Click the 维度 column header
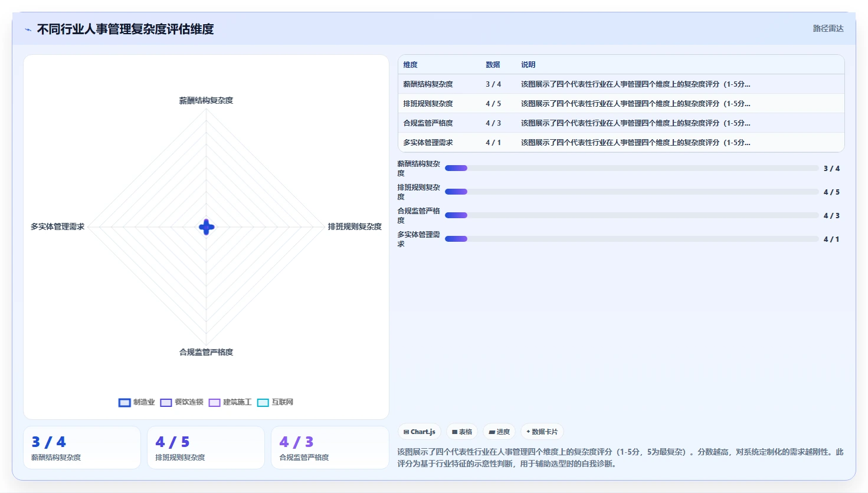868x493 pixels. point(410,65)
